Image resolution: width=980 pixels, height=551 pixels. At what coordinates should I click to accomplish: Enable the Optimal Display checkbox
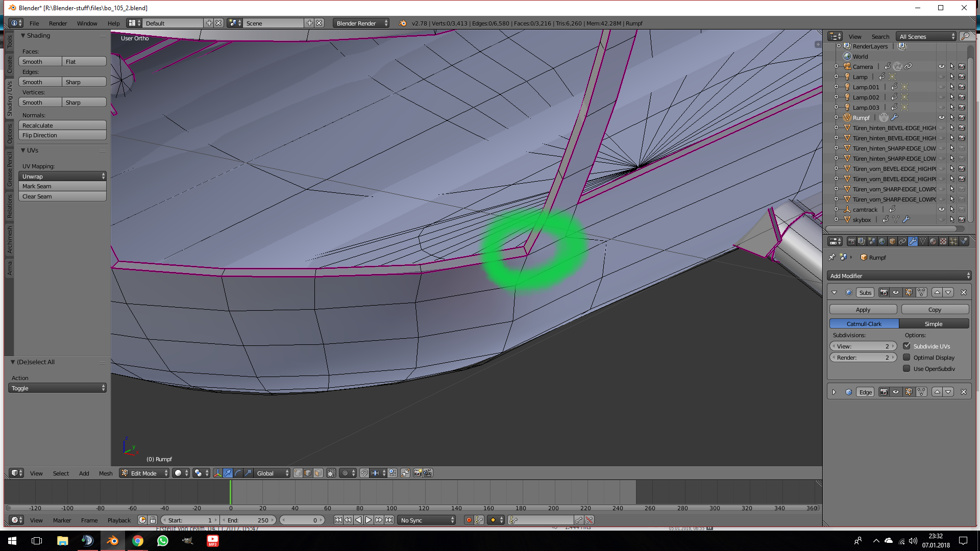[906, 358]
